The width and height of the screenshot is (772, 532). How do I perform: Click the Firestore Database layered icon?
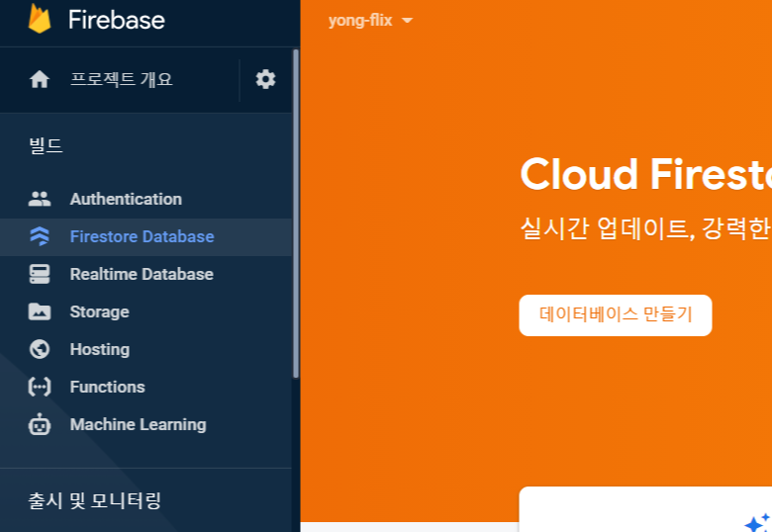(x=40, y=236)
